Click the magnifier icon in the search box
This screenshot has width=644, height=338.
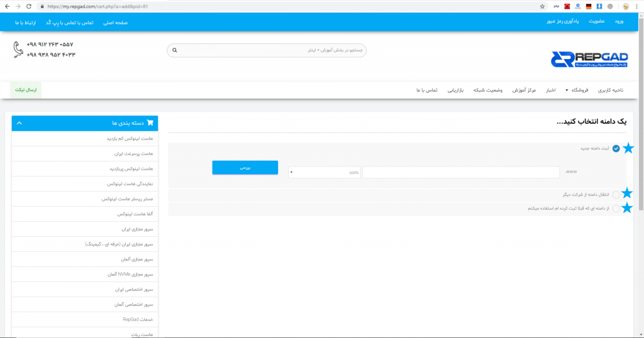tap(175, 50)
